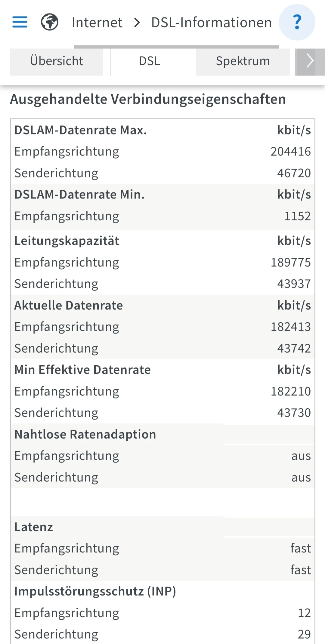Click the globe Internet icon
Screen dimensions: 325x644
(x=50, y=22)
